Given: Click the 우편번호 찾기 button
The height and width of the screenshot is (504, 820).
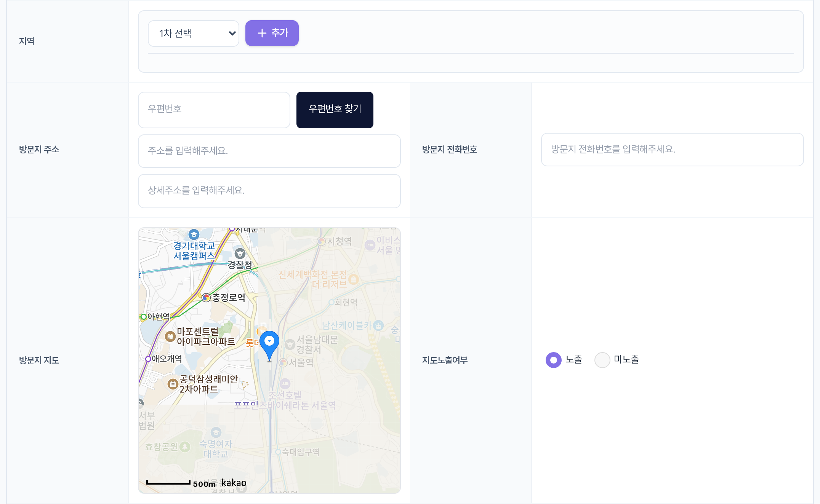Looking at the screenshot, I should (335, 110).
